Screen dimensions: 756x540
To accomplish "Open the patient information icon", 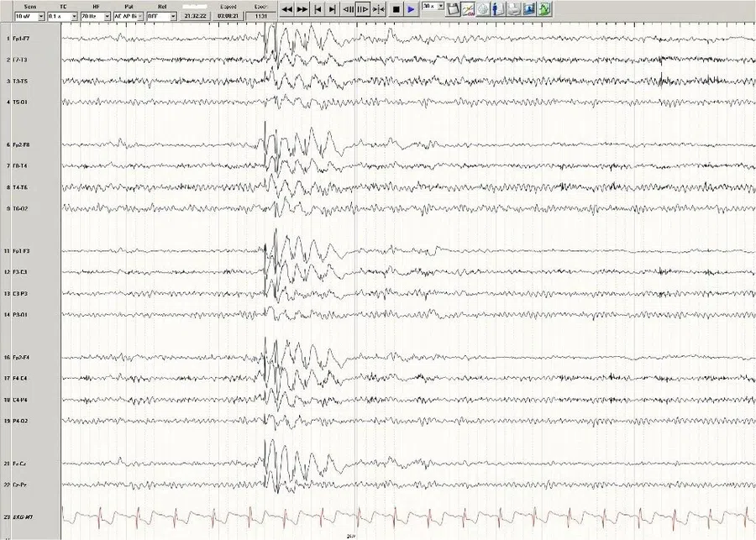I will [498, 8].
